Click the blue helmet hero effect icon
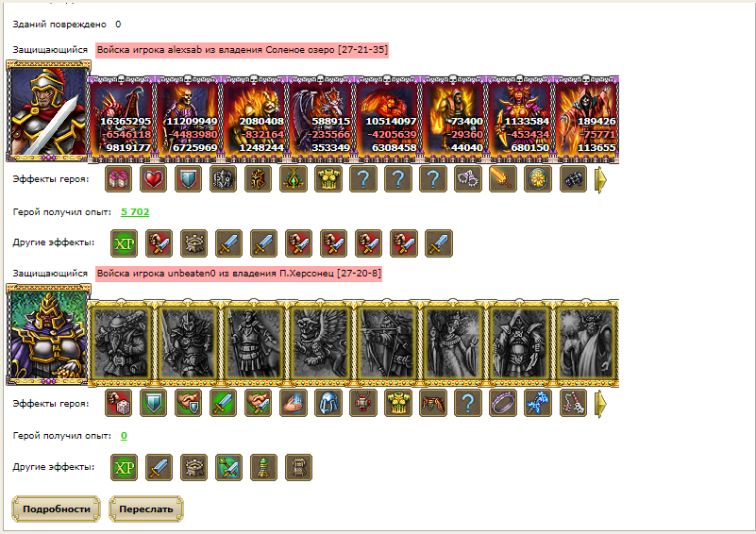The height and width of the screenshot is (534, 756). [x=328, y=403]
